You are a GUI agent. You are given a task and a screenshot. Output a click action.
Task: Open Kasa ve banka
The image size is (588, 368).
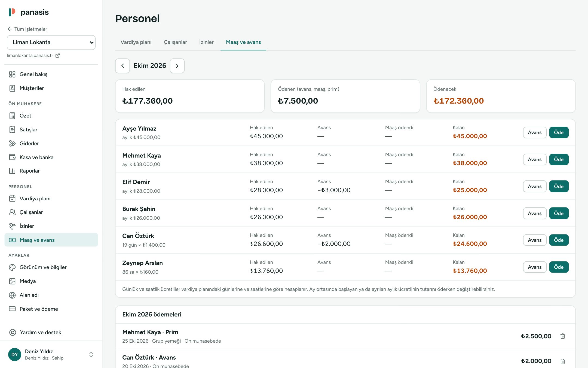coord(51,157)
